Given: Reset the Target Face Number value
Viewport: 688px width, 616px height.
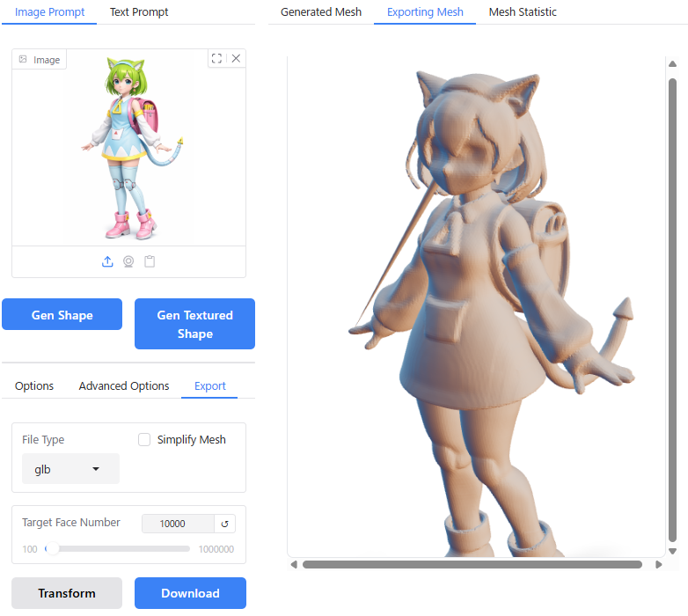Looking at the screenshot, I should (x=225, y=524).
